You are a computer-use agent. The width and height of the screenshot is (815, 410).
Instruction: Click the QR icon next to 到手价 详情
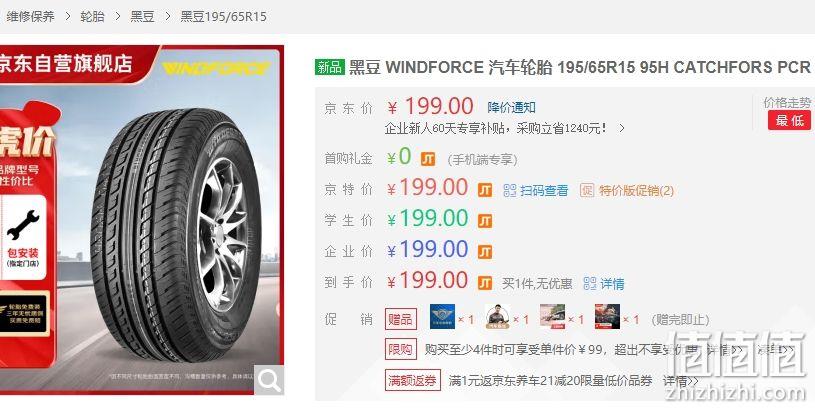pyautogui.click(x=590, y=283)
